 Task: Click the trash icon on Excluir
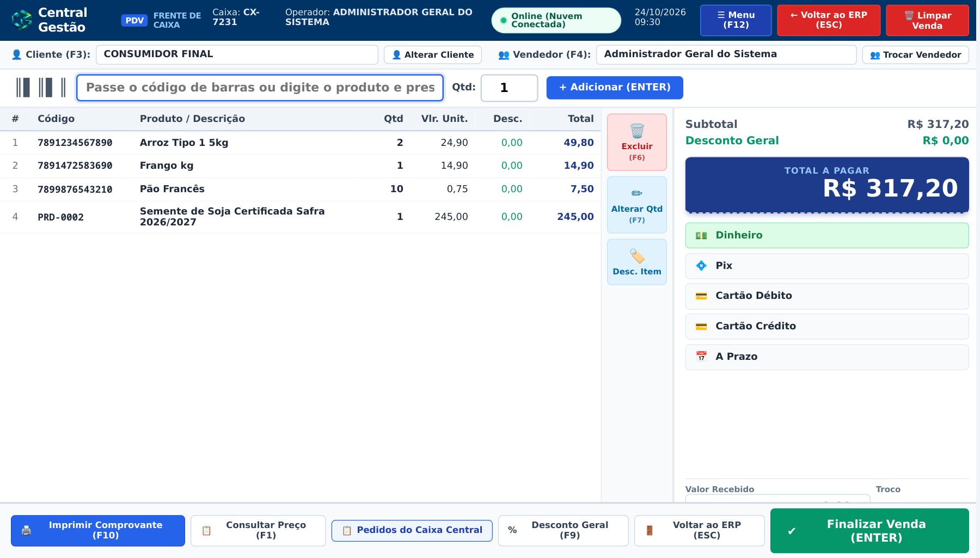click(x=637, y=131)
